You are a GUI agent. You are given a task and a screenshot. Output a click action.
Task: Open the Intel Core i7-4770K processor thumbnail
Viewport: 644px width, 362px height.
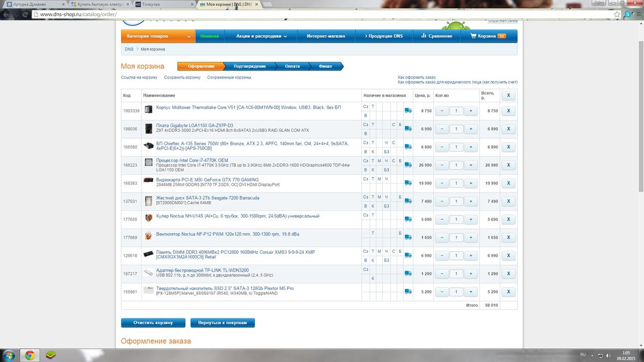[x=149, y=162]
